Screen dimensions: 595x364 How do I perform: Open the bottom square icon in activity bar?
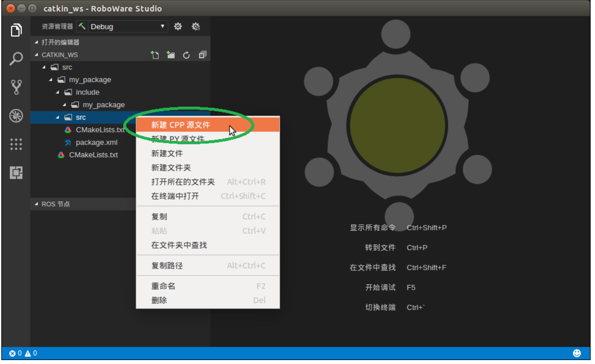pos(16,173)
